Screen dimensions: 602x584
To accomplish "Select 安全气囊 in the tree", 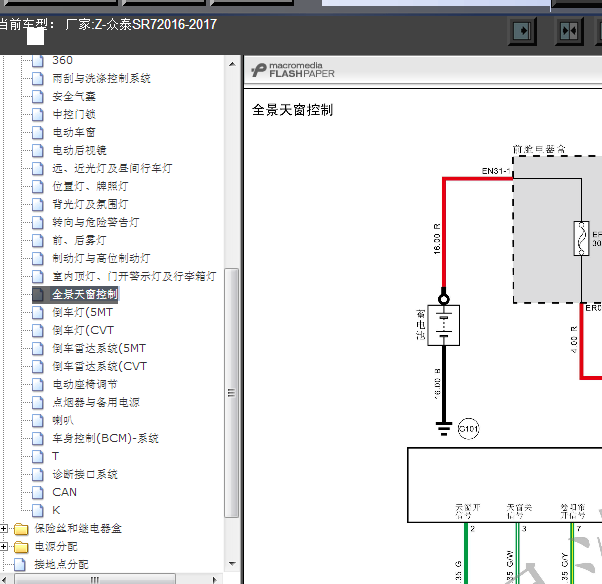I will 74,96.
